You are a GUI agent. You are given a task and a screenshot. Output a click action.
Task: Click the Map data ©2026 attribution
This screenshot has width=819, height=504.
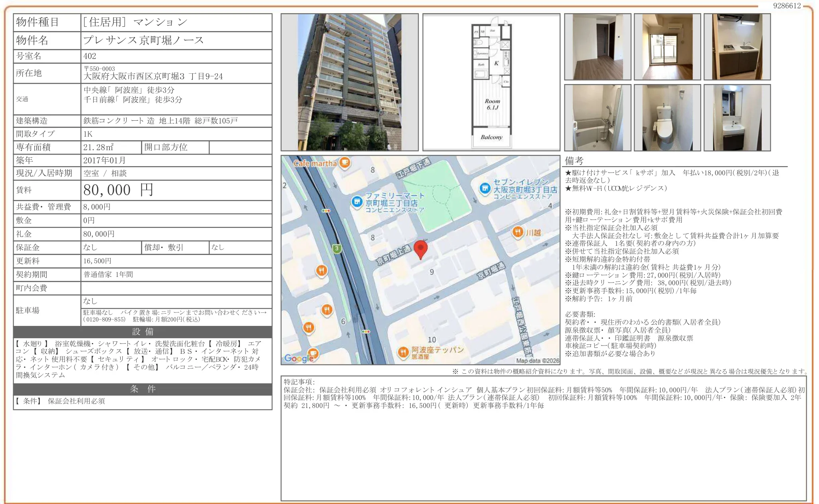coord(537,361)
